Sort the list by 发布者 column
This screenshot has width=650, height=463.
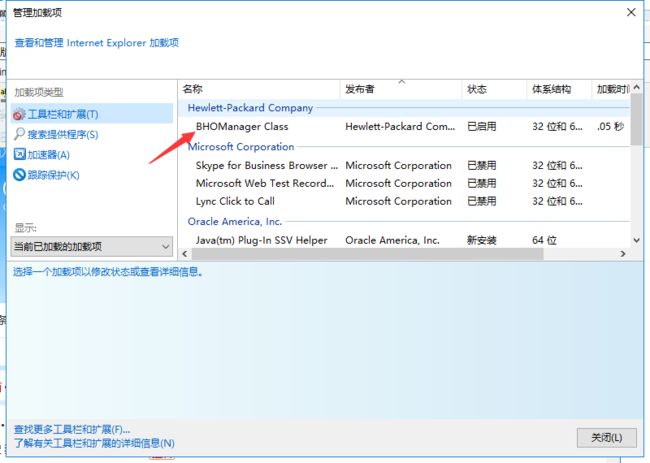tap(401, 89)
